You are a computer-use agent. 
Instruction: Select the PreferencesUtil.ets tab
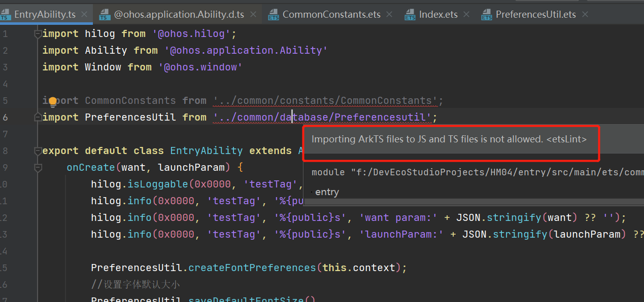[535, 15]
